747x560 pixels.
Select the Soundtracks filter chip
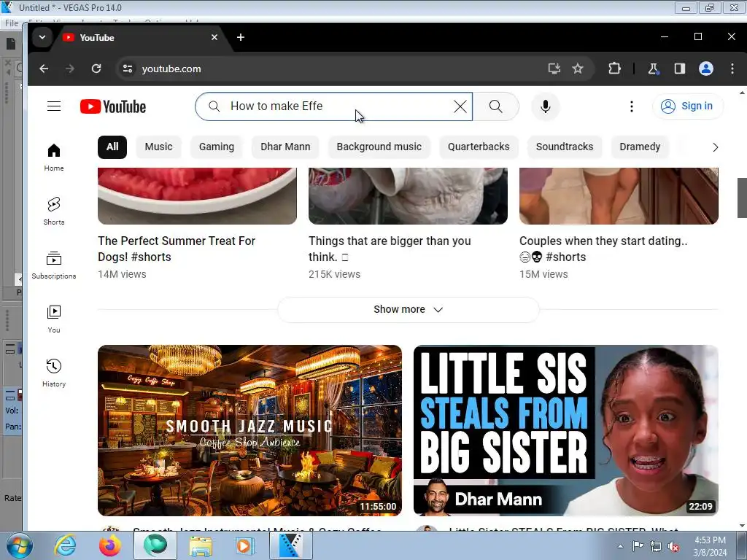[565, 147]
